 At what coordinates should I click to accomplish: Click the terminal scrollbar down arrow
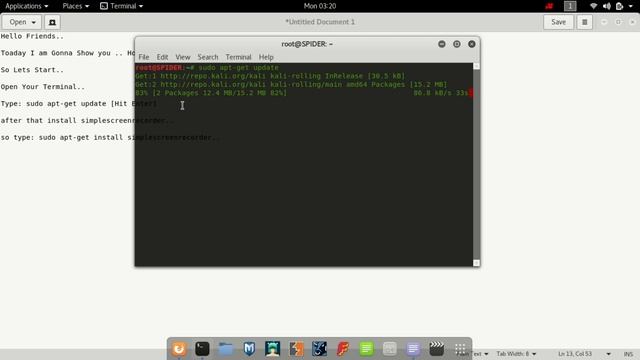point(476,263)
